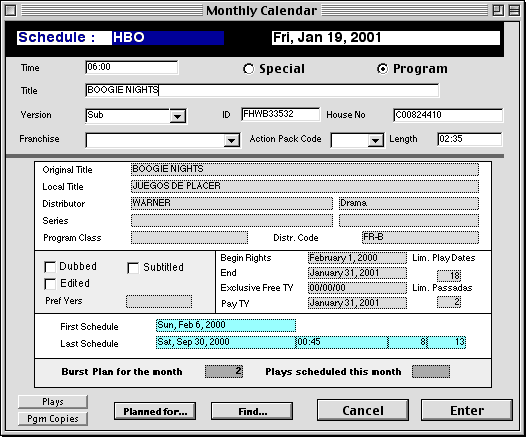
Task: Check the Subtitled checkbox
Action: pyautogui.click(x=133, y=268)
